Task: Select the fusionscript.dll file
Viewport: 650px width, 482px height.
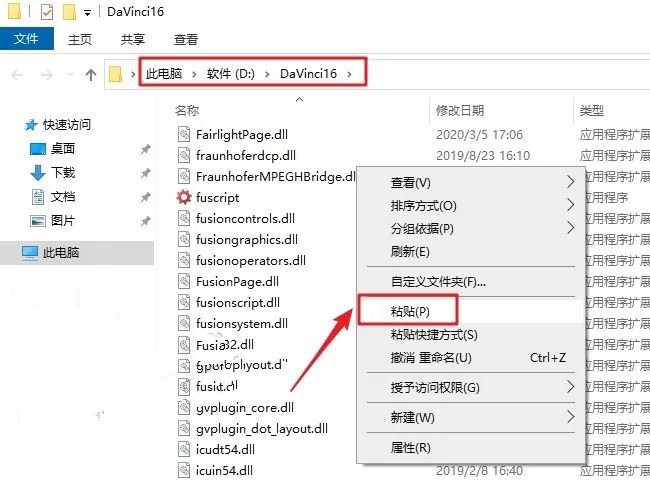Action: coord(238,303)
